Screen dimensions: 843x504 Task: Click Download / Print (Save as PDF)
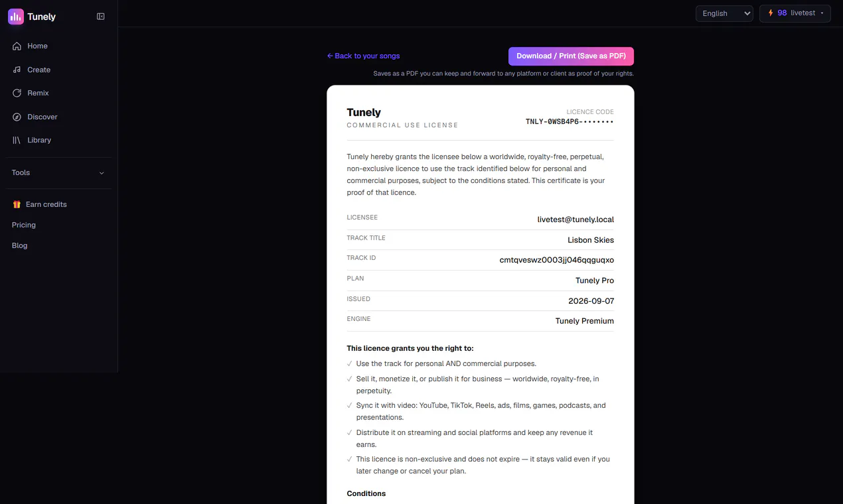pyautogui.click(x=571, y=56)
